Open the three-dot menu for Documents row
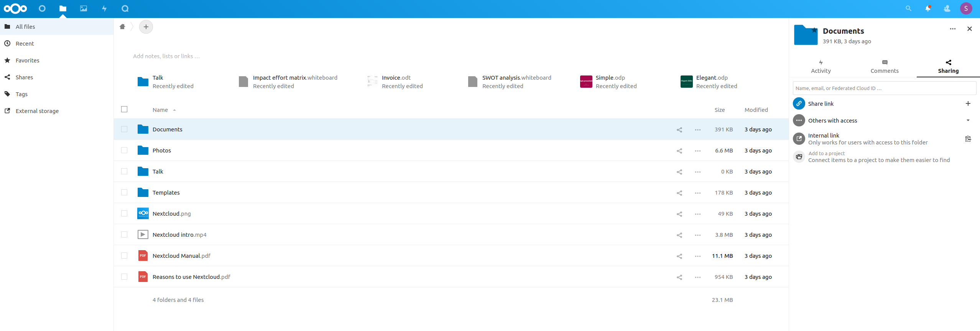980x331 pixels. pyautogui.click(x=698, y=130)
